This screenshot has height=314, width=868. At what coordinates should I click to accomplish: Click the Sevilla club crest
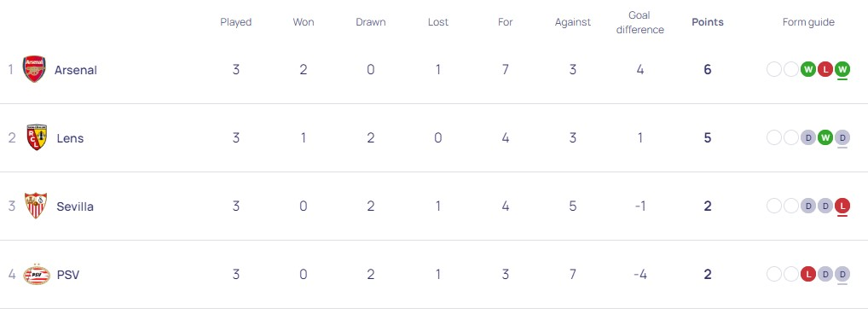pyautogui.click(x=36, y=206)
